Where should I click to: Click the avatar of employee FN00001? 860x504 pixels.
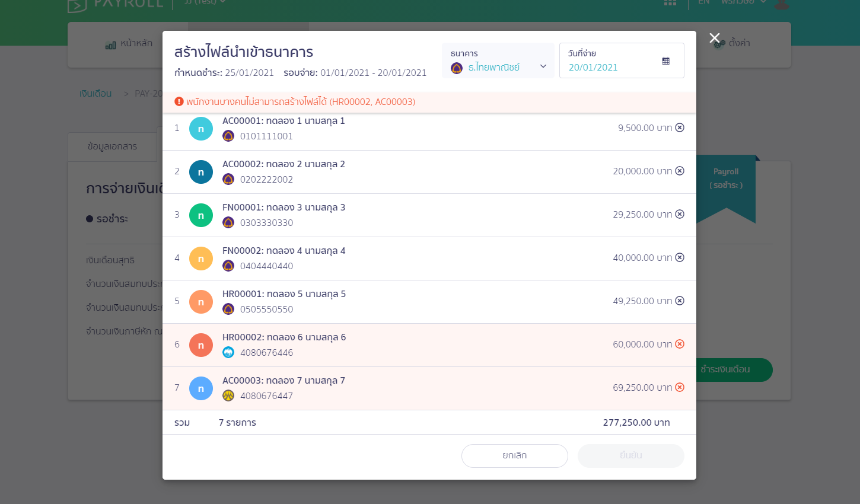(x=201, y=215)
